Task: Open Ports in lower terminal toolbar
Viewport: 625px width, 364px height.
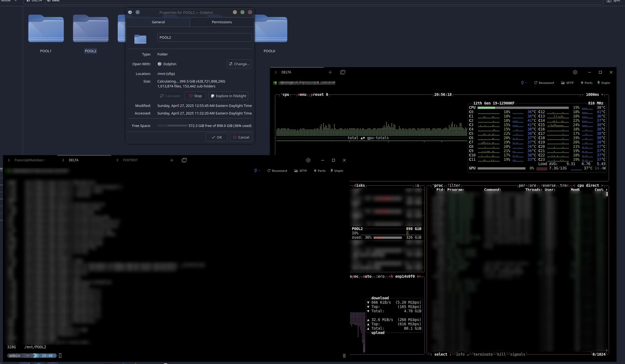Action: coord(319,171)
